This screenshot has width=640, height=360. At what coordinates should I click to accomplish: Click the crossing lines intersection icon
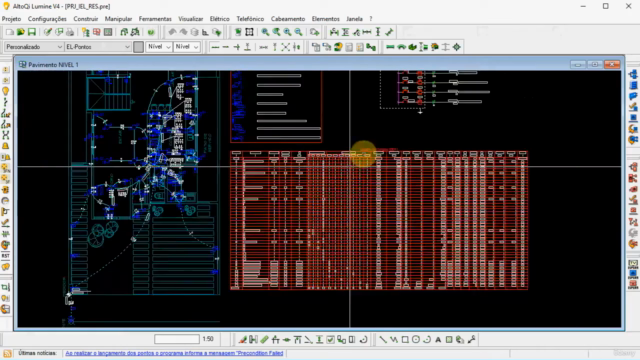286,47
